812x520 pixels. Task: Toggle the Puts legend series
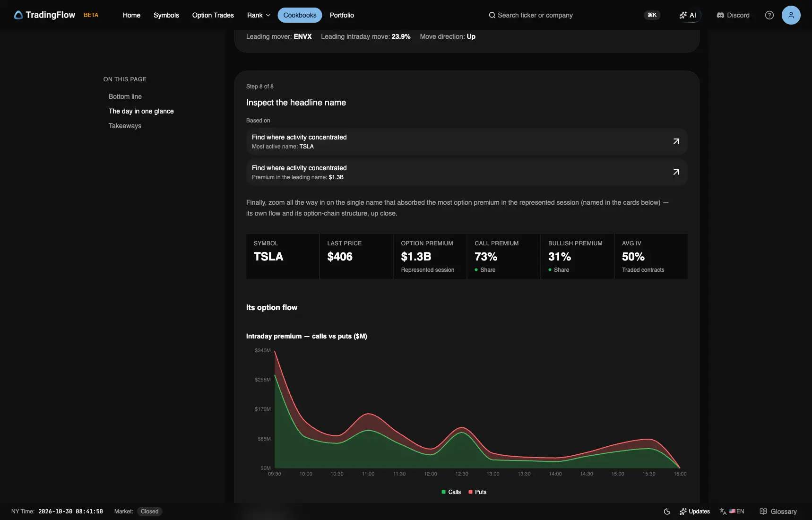pos(477,492)
